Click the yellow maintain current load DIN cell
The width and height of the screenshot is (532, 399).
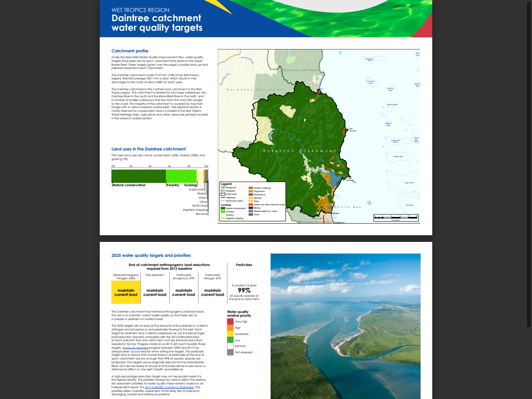pyautogui.click(x=126, y=292)
